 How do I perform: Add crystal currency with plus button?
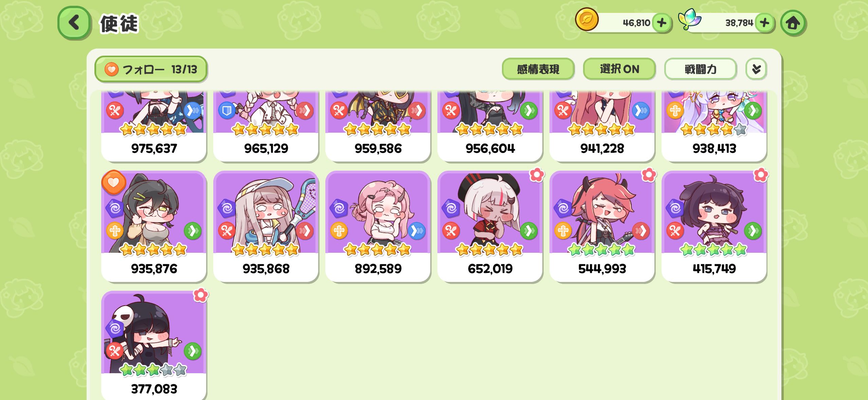(x=764, y=23)
